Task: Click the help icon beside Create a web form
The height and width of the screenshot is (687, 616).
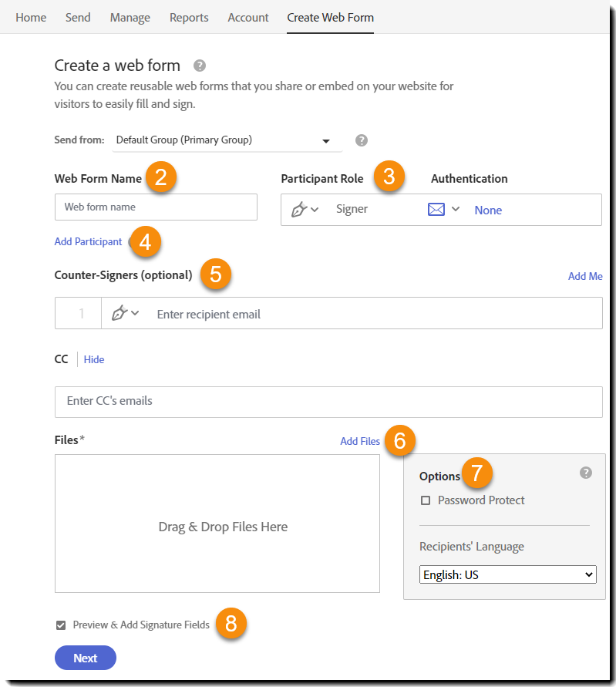Action: (200, 66)
